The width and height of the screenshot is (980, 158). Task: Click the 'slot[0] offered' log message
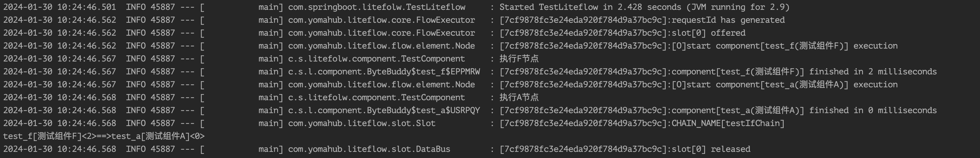(x=708, y=33)
